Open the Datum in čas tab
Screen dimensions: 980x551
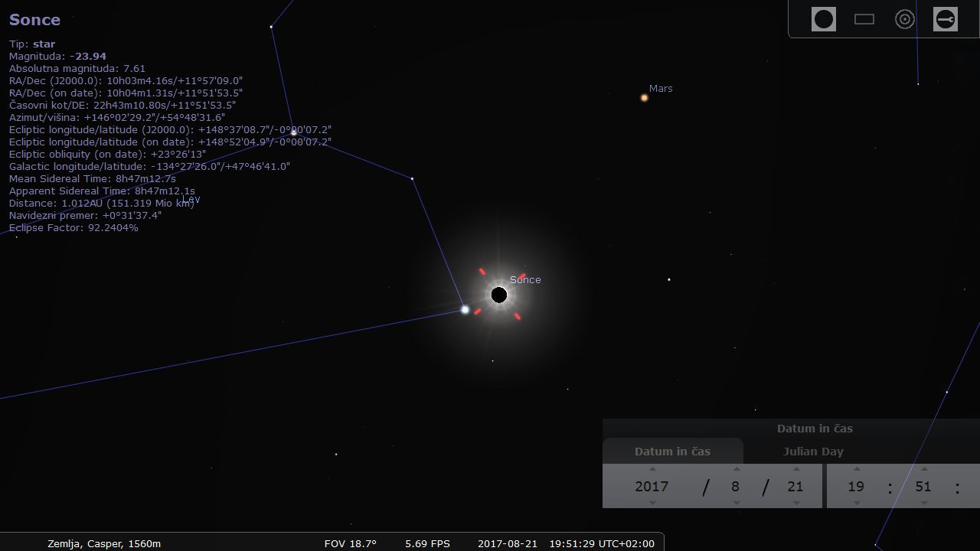click(672, 452)
